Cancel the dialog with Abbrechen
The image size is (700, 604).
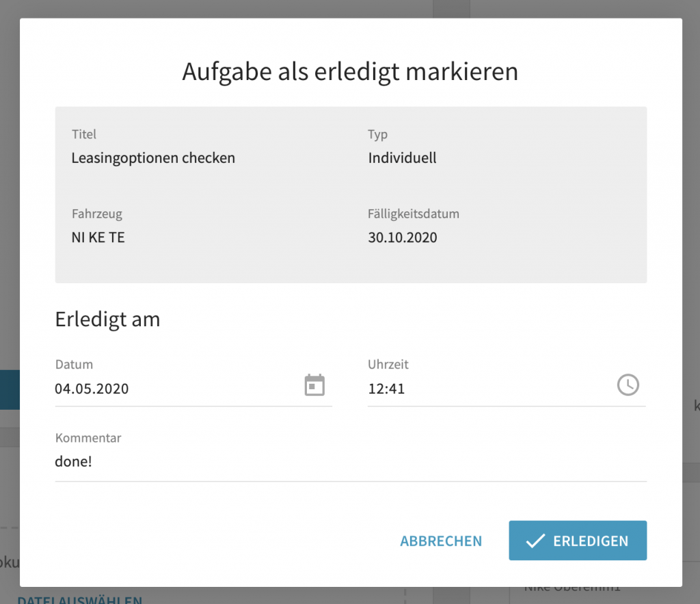tap(441, 540)
